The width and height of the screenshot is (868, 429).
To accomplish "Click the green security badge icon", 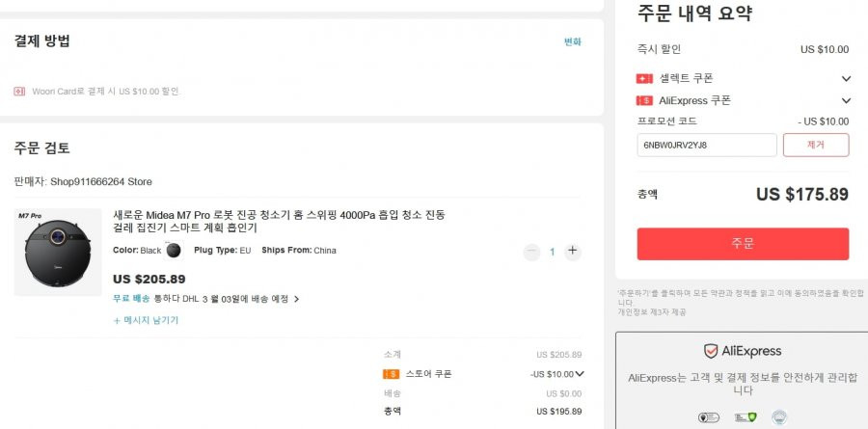I will [746, 417].
